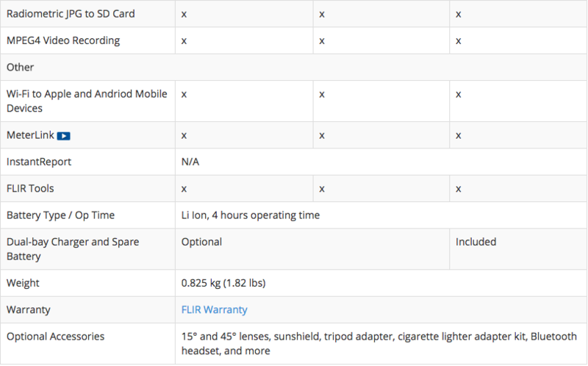This screenshot has height=366, width=588.
Task: Select the 0.825 kg weight value
Action: pos(223,283)
